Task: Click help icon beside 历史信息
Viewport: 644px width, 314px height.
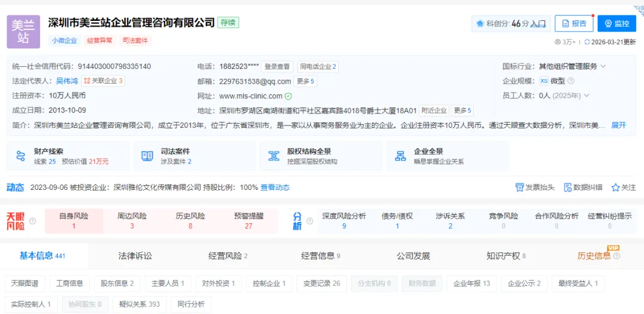Action: (x=617, y=256)
